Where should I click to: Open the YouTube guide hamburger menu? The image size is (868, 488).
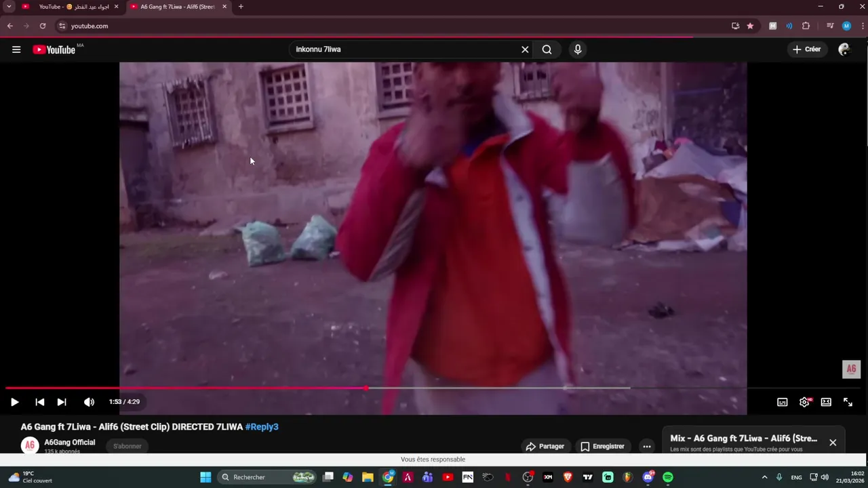[x=16, y=49]
